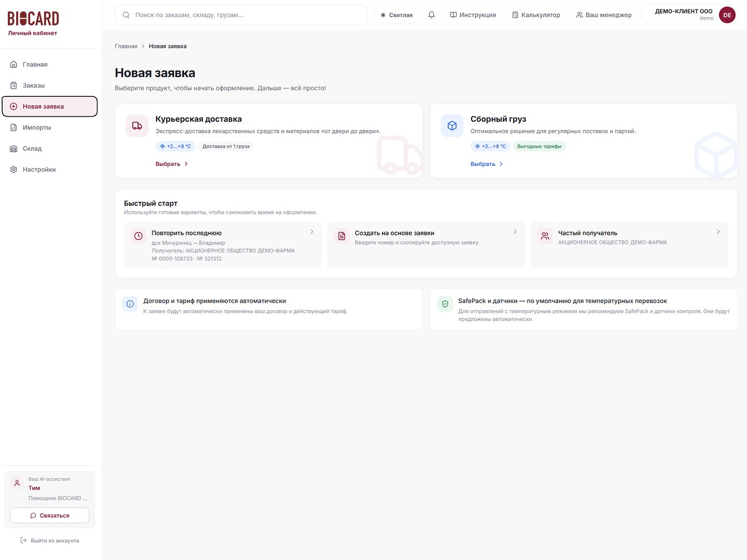Click the Новая заявка page heading
The height and width of the screenshot is (560, 747).
pyautogui.click(x=155, y=73)
